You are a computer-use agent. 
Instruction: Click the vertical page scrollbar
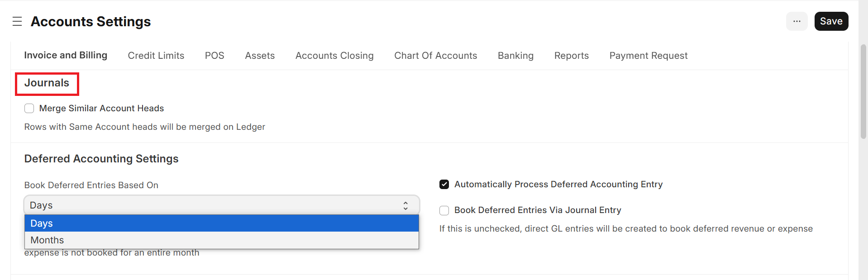863,90
